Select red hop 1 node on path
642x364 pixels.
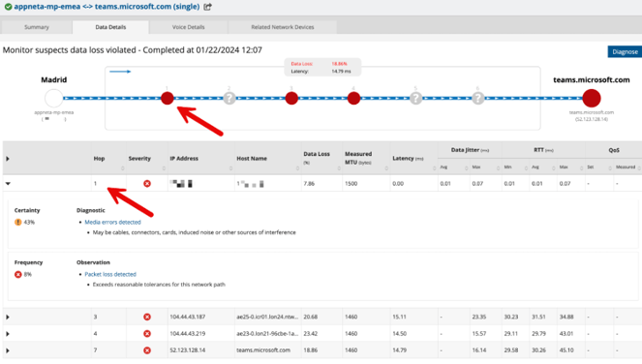(168, 99)
